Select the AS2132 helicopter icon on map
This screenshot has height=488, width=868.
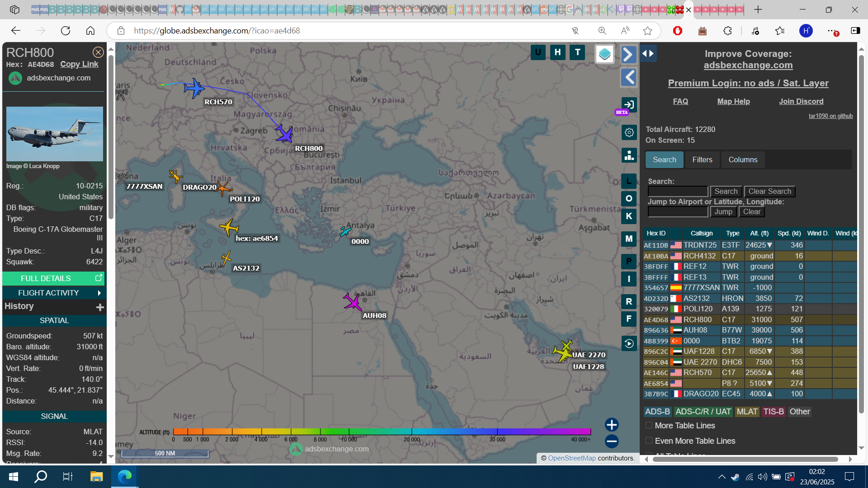[226, 258]
